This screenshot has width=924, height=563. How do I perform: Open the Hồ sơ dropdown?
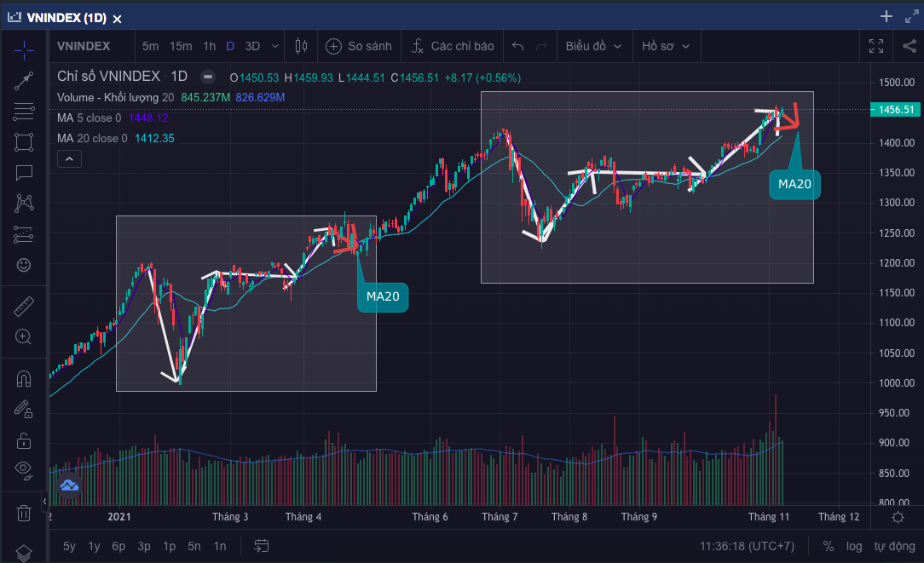(x=665, y=46)
